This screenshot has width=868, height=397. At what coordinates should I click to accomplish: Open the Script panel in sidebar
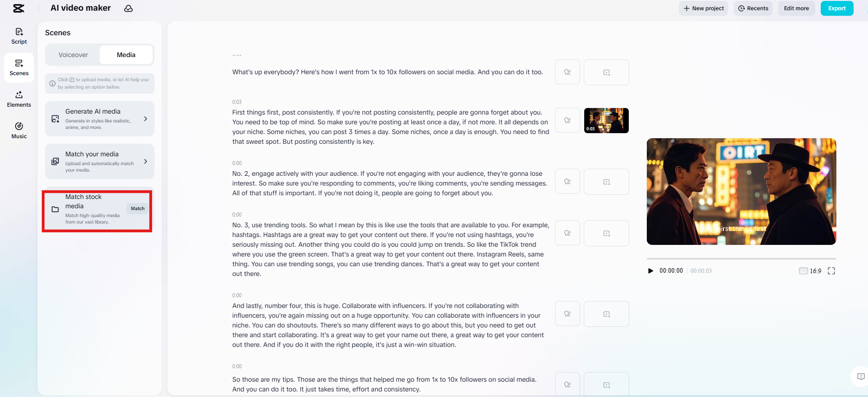coord(19,36)
